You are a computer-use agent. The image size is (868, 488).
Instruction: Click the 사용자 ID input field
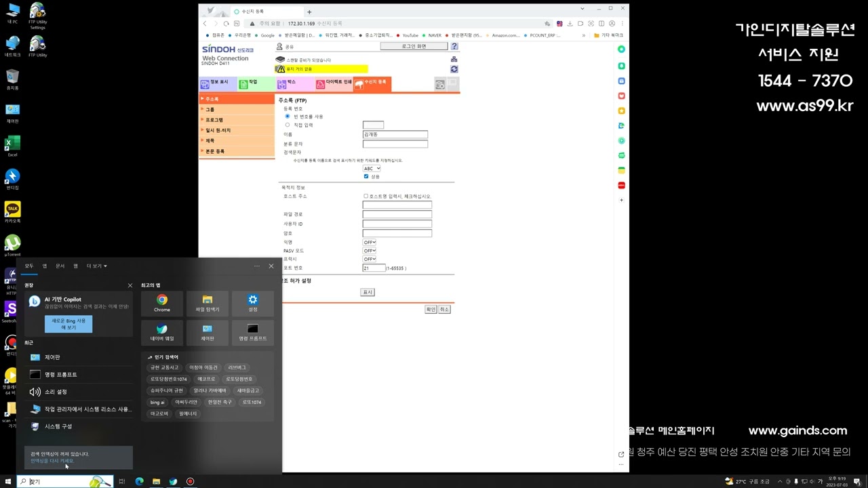point(397,224)
